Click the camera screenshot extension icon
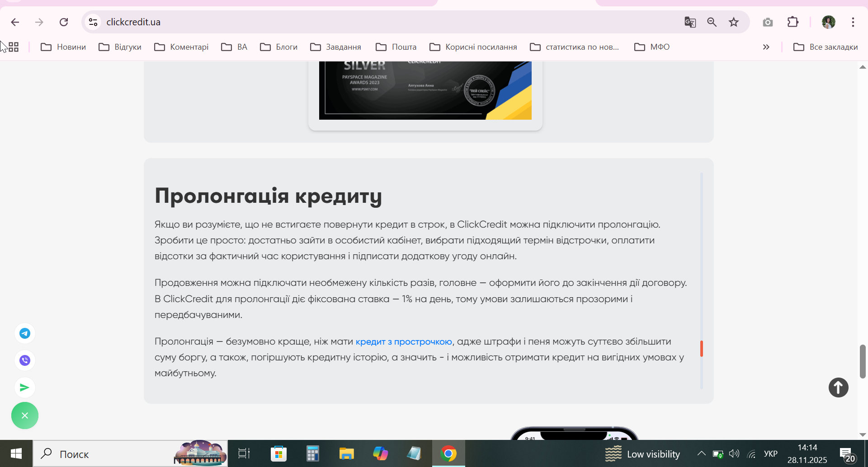868x467 pixels. 768,22
